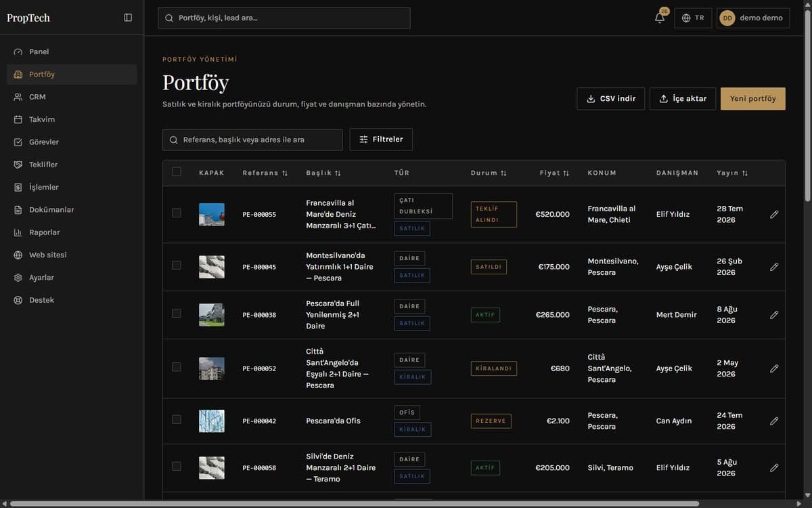This screenshot has height=508, width=812.
Task: Edit listing PE-000038 via pencil icon
Action: [x=774, y=315]
